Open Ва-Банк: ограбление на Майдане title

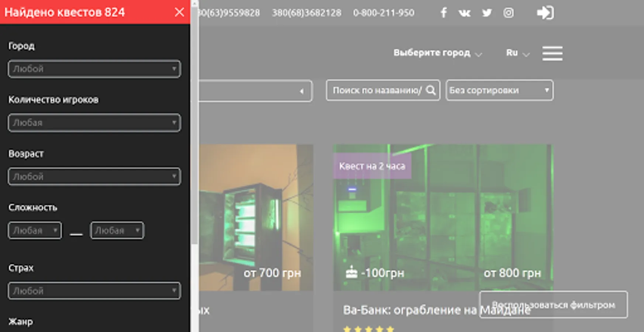tap(437, 310)
